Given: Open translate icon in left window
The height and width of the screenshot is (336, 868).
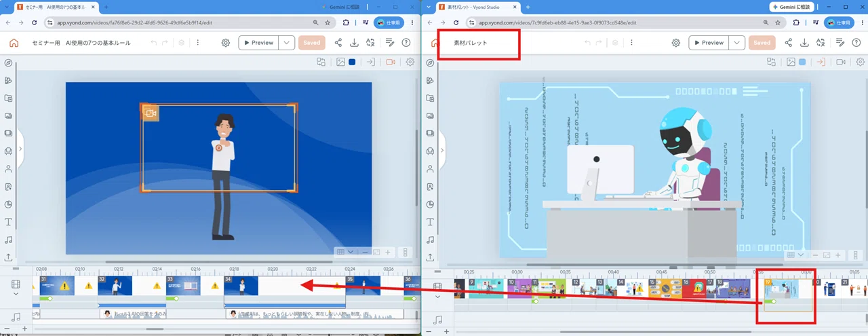Looking at the screenshot, I should click(x=370, y=43).
